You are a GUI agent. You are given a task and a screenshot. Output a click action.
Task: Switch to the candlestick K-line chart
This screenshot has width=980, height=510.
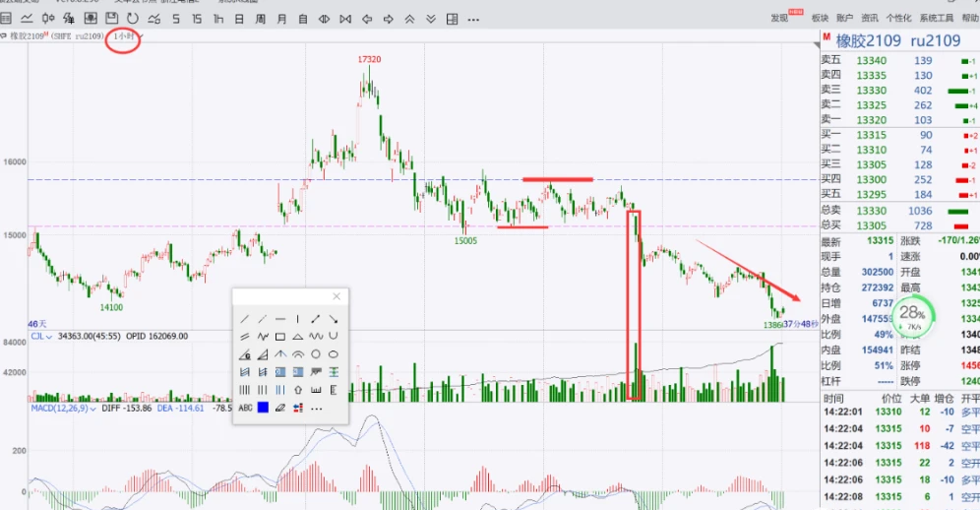coord(48,19)
